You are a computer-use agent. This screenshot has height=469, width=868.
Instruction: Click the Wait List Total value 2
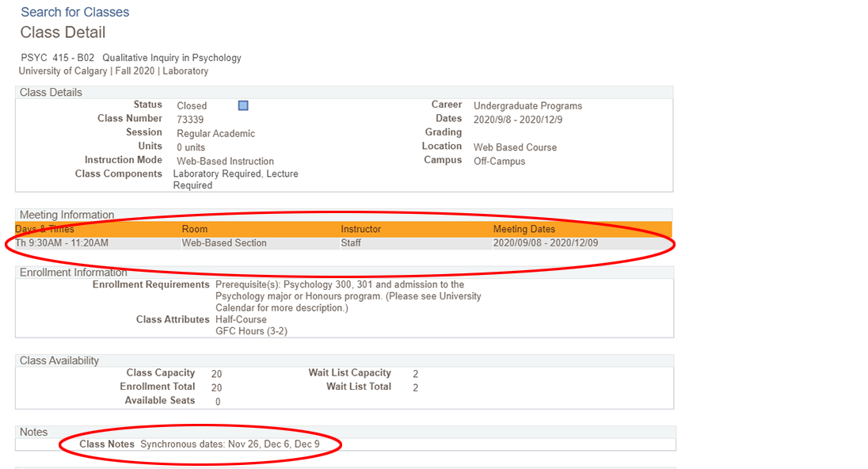pyautogui.click(x=415, y=387)
